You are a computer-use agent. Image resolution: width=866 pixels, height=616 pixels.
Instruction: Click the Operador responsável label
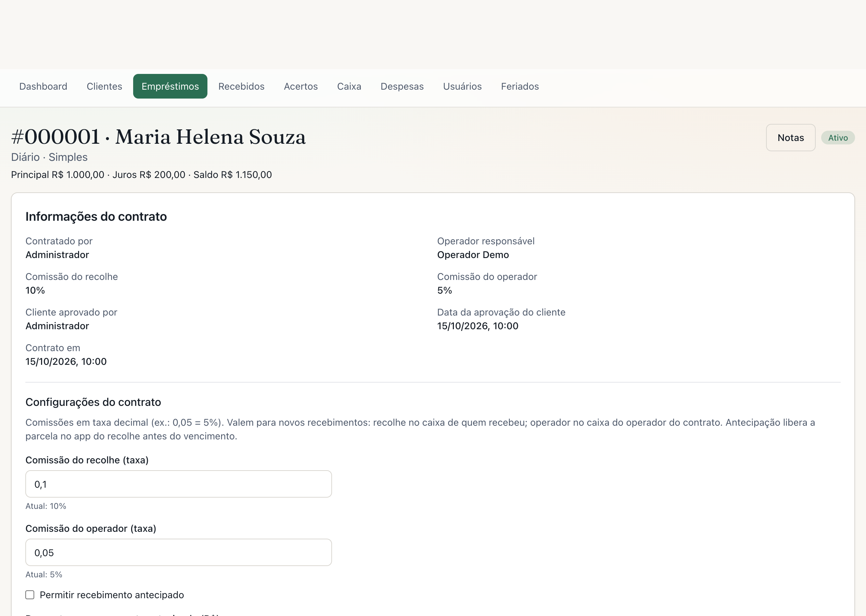pyautogui.click(x=486, y=241)
